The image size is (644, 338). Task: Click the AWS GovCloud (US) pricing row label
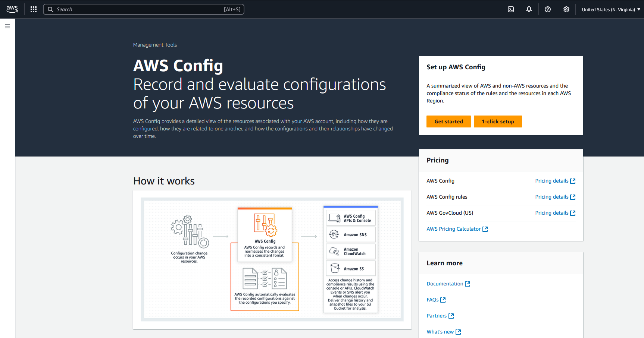[x=450, y=213]
